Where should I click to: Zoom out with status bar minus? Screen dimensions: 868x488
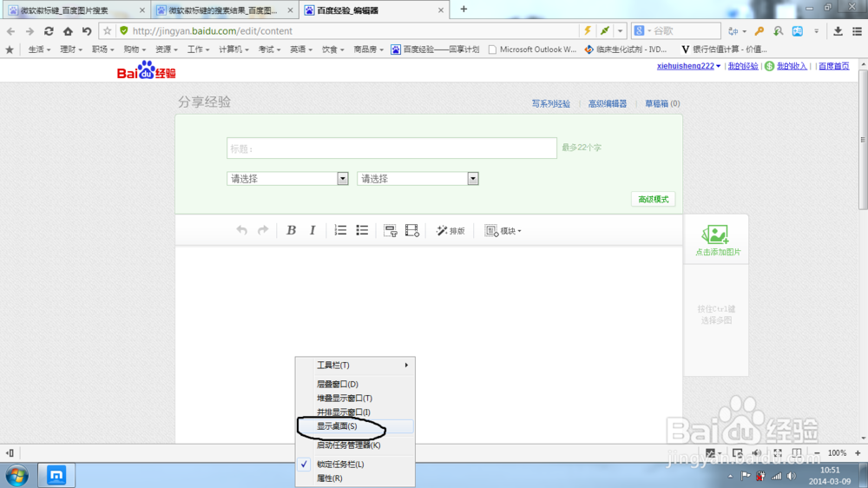tap(817, 453)
